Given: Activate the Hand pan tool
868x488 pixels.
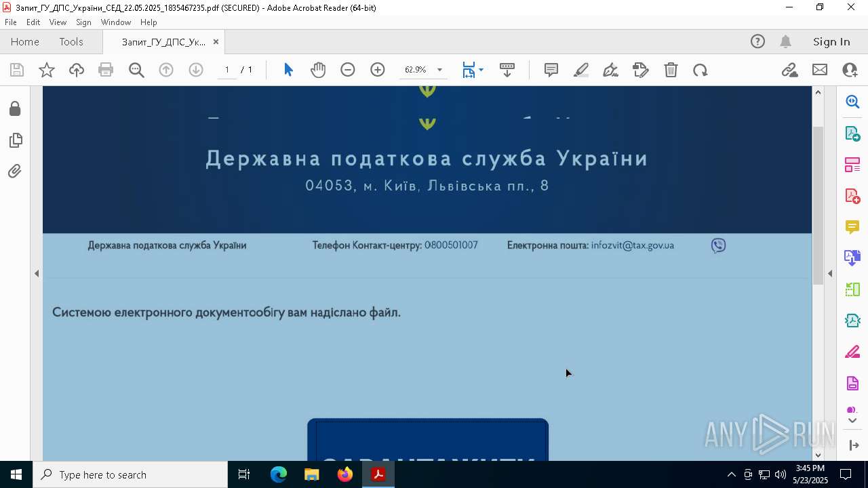Looking at the screenshot, I should 318,70.
